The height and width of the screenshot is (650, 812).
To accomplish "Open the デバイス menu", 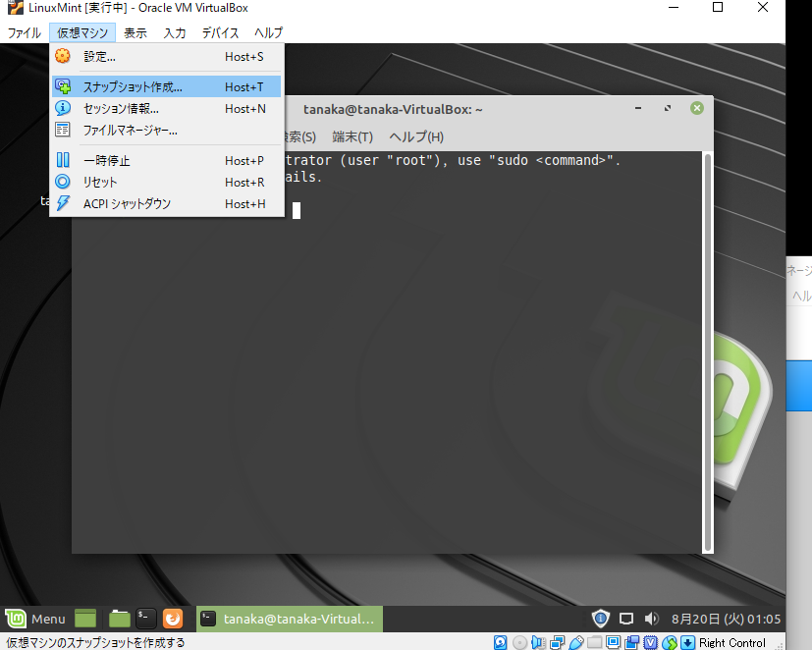I will pos(220,32).
